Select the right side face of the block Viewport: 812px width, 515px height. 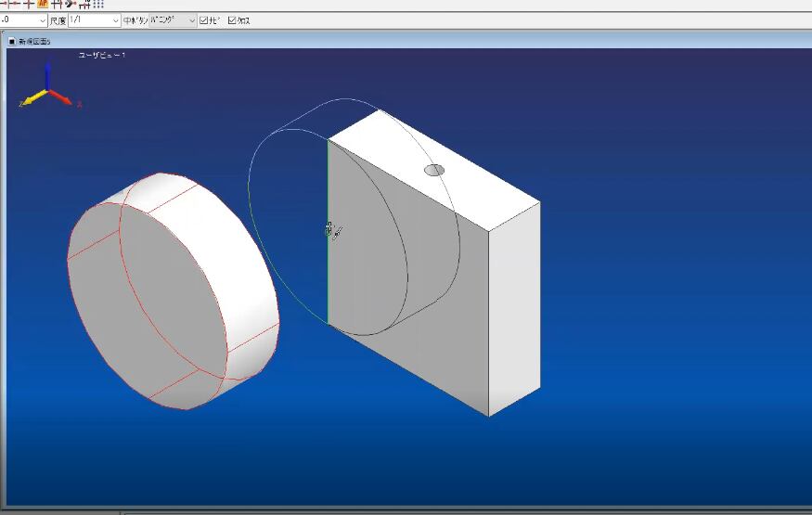514,306
